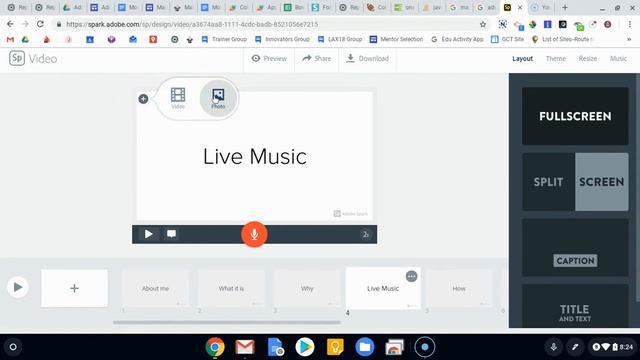Open Google Keep from the shelf

335,347
